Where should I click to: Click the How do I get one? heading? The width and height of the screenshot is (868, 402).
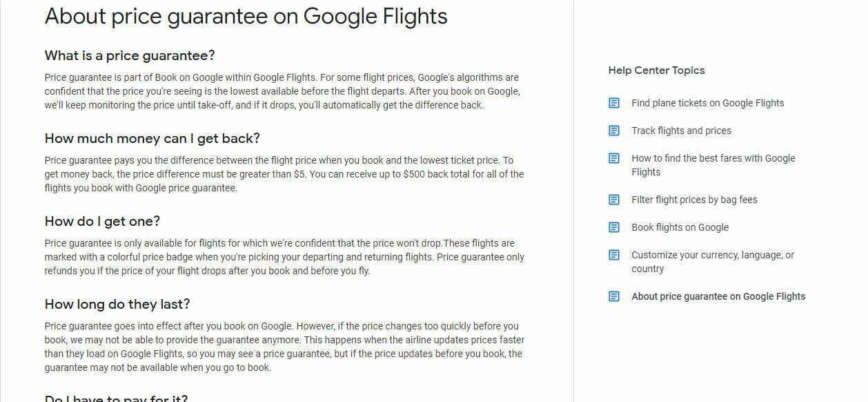pyautogui.click(x=102, y=221)
